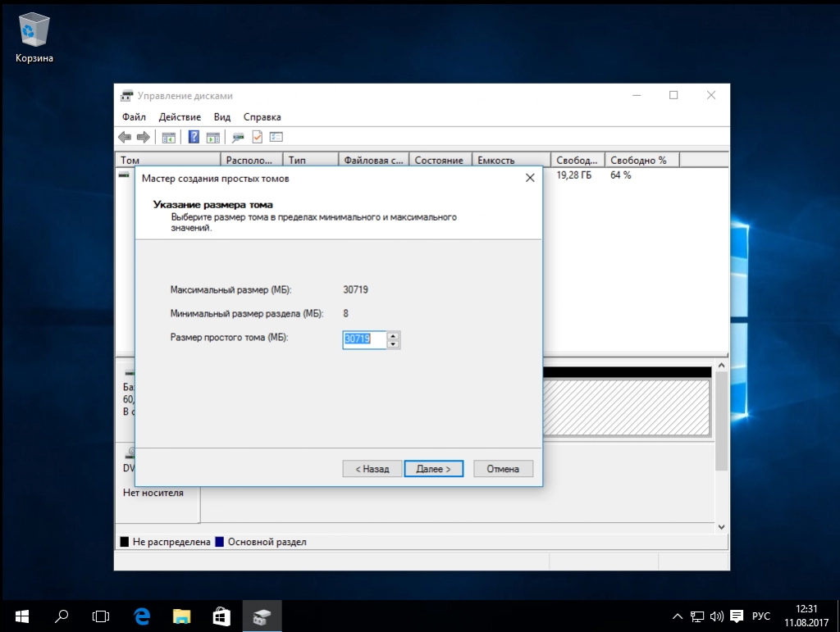Screen dimensions: 840x632
Task: Click the blue Help question-mark toolbar icon
Action: 194,137
